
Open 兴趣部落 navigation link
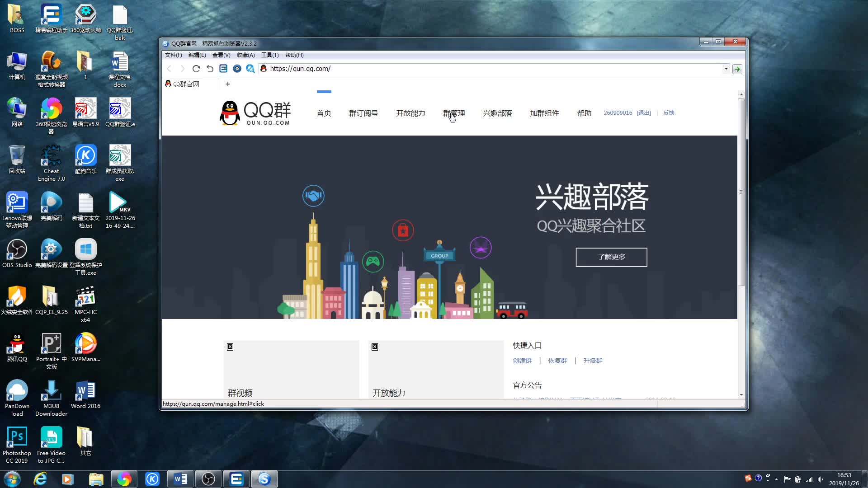click(x=497, y=113)
